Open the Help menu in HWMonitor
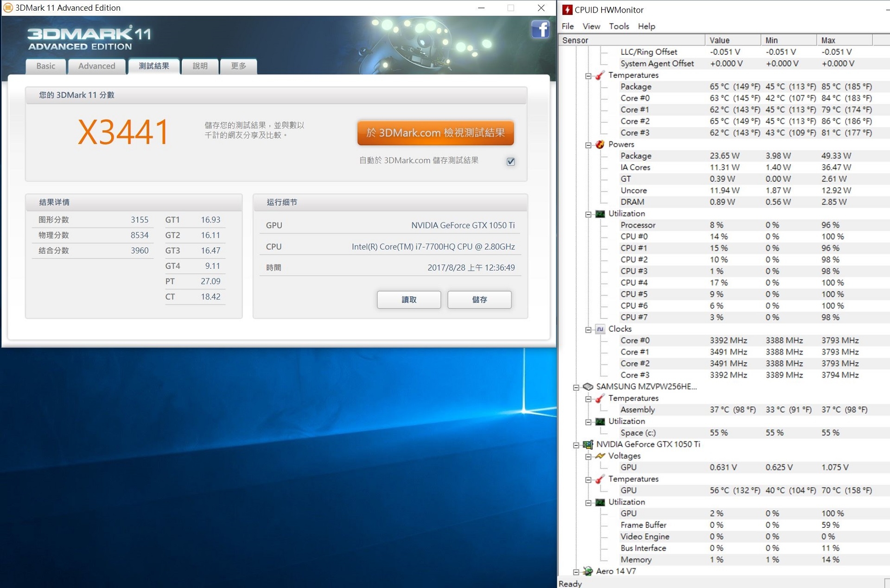Viewport: 890px width, 588px height. pyautogui.click(x=646, y=26)
